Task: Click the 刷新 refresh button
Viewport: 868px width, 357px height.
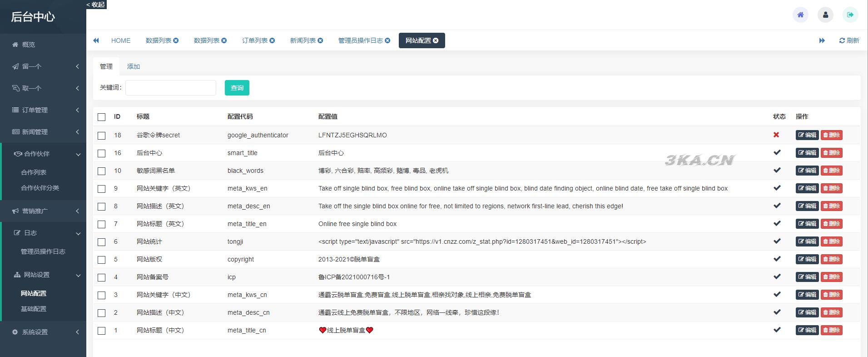Action: pyautogui.click(x=849, y=40)
